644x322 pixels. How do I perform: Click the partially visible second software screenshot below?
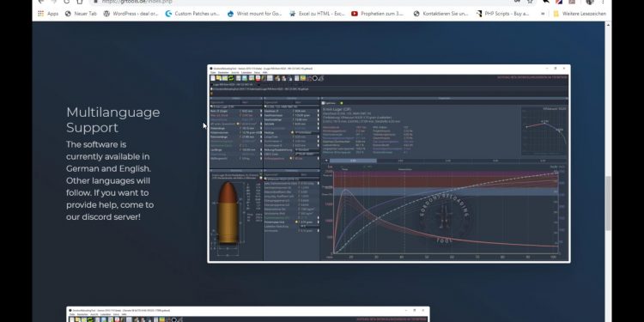coord(248,314)
